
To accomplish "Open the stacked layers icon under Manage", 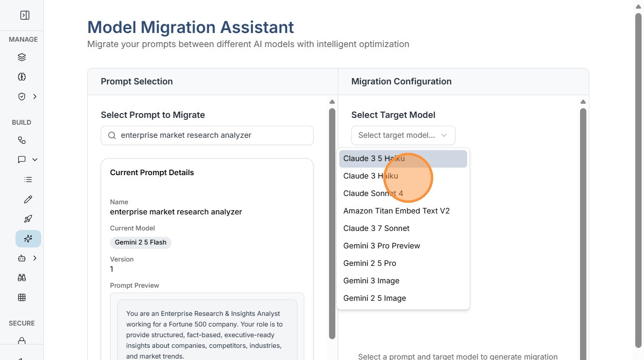I will click(x=22, y=57).
